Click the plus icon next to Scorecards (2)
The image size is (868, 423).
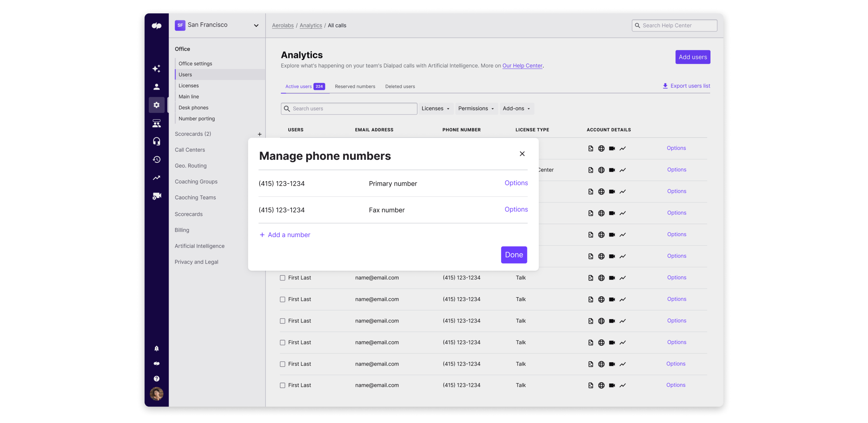pos(259,134)
